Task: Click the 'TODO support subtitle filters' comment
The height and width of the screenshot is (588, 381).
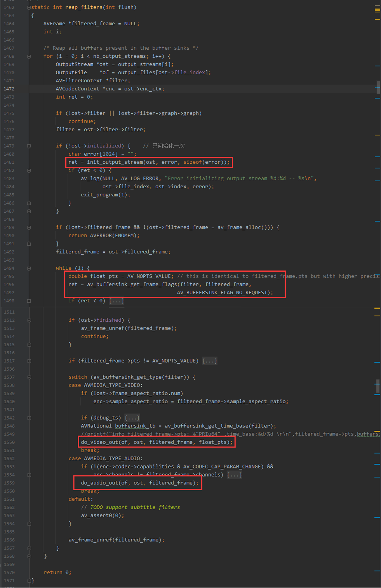Action: 130,508
